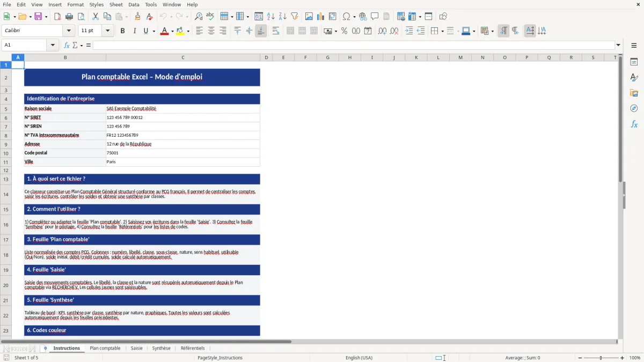The width and height of the screenshot is (644, 362).
Task: Click the row 14 header
Action: coord(6,194)
